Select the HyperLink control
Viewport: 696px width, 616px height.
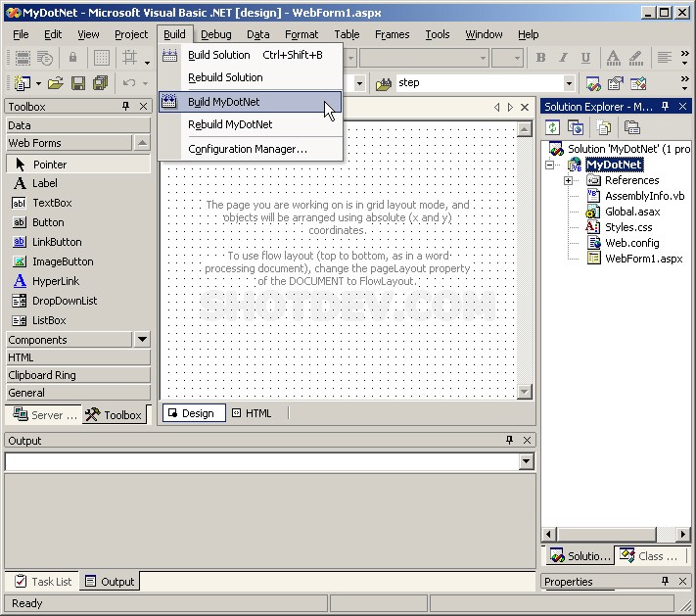[x=77, y=281]
